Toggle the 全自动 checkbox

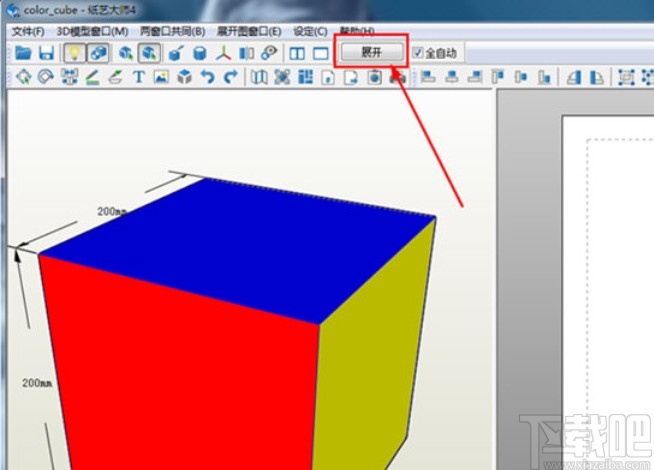(418, 53)
